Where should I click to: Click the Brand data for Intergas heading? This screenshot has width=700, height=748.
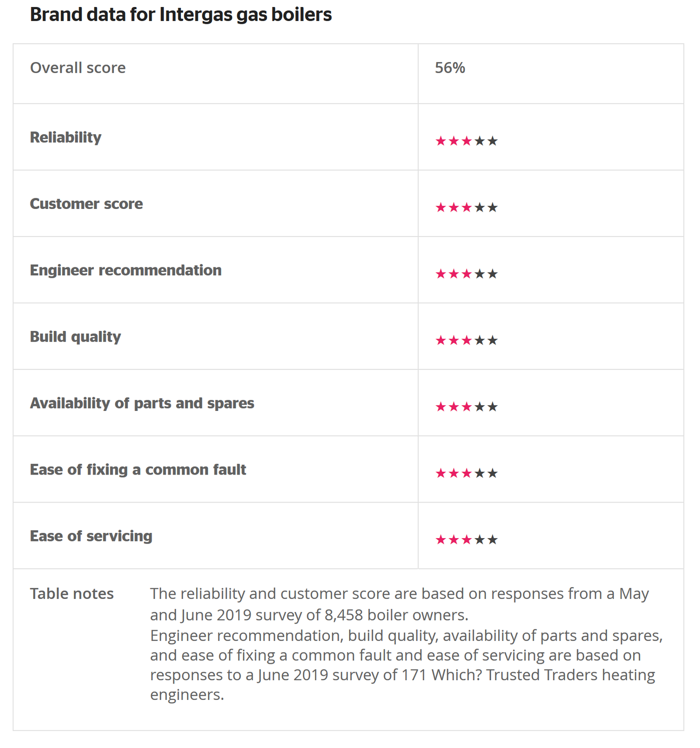pyautogui.click(x=180, y=14)
